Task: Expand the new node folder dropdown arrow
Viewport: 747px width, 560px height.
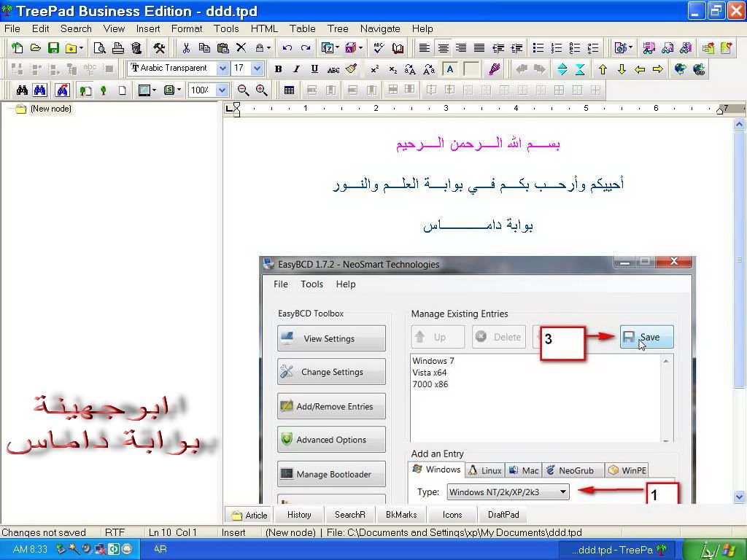Action: pos(82,47)
